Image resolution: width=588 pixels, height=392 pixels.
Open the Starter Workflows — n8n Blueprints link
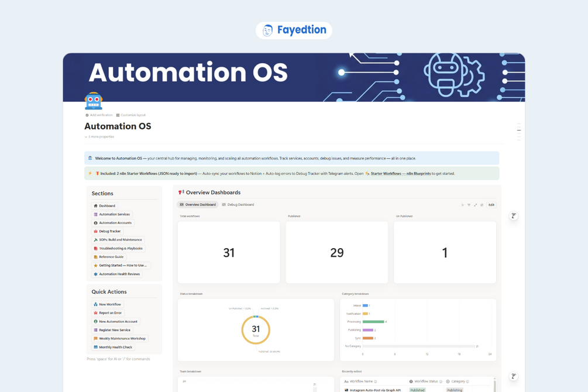coord(401,174)
